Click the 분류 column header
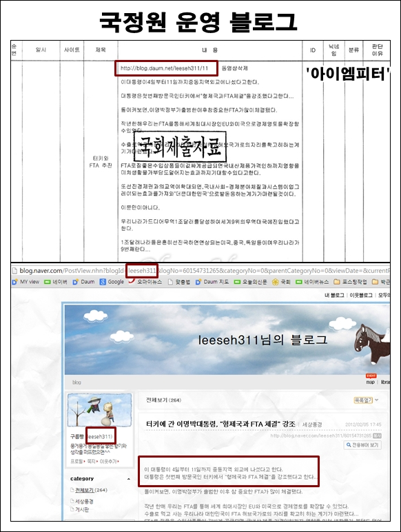The height and width of the screenshot is (532, 401). point(353,50)
